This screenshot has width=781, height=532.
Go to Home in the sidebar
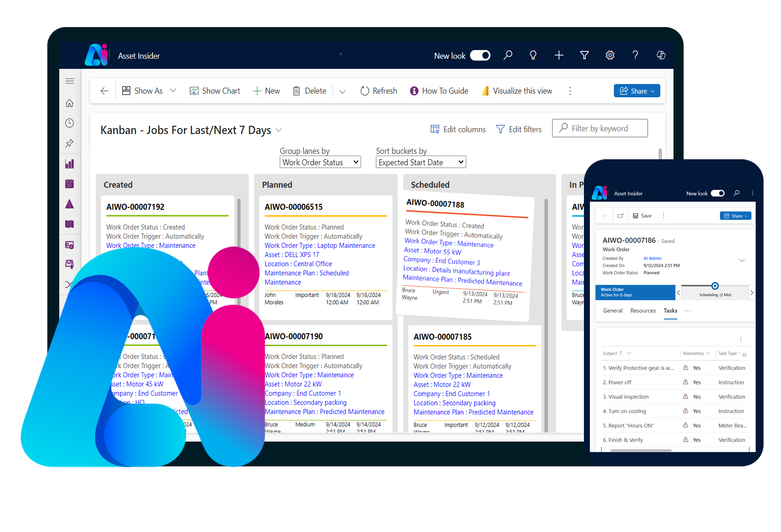pos(70,103)
